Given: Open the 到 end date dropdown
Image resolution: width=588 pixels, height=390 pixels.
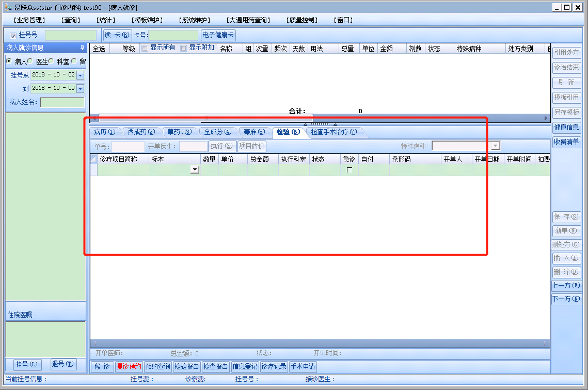Looking at the screenshot, I should click(80, 88).
